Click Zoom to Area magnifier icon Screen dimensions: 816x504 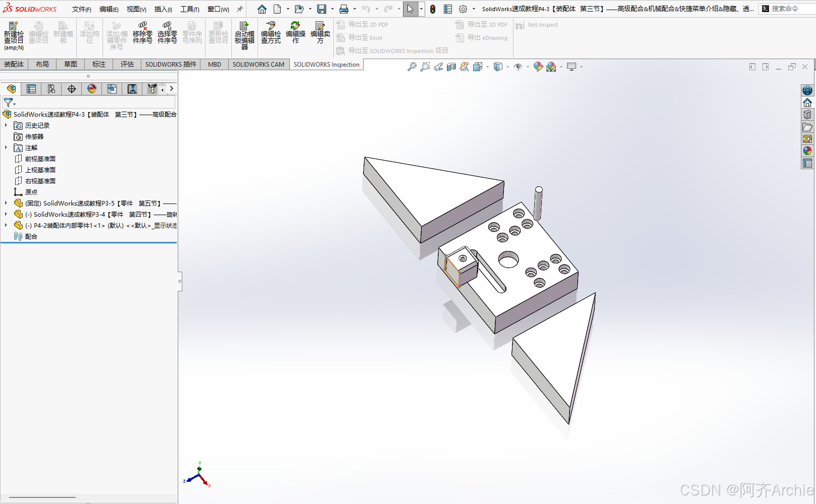[425, 67]
